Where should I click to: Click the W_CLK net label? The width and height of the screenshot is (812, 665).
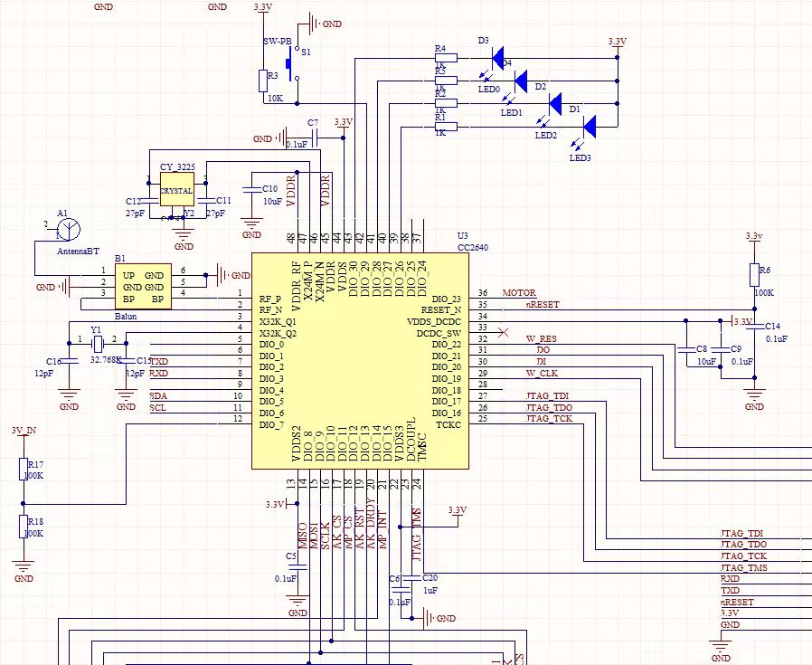coord(541,373)
